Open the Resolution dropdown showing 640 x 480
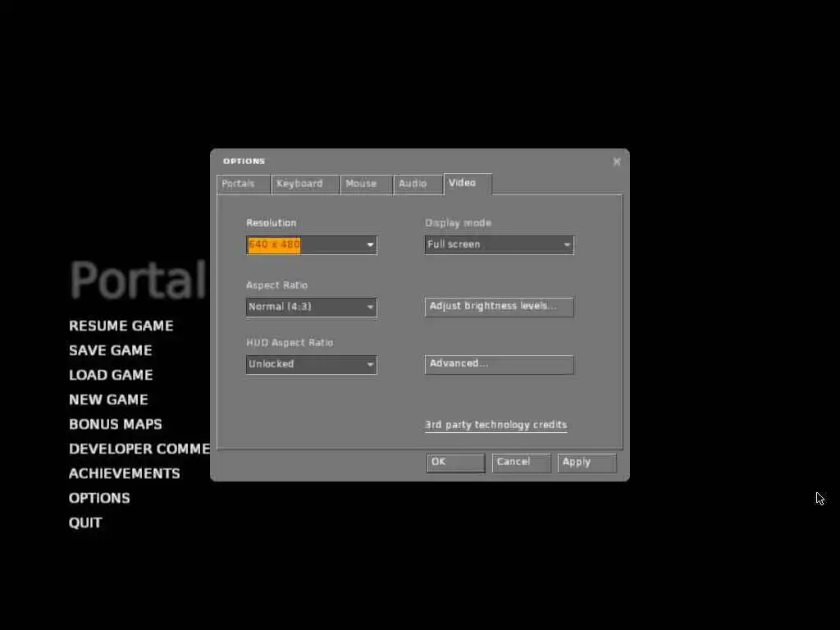The height and width of the screenshot is (630, 840). coord(312,244)
